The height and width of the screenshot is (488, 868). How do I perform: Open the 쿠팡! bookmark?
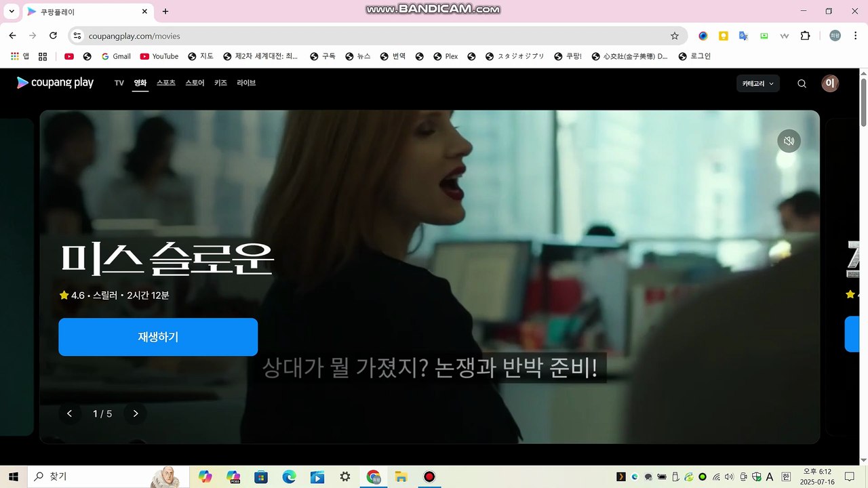point(568,56)
